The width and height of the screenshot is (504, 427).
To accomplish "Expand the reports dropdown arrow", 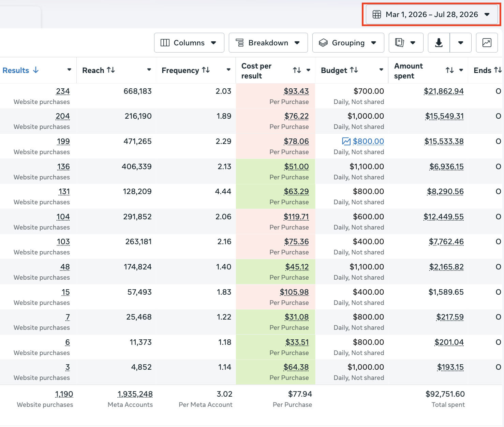I will coord(413,43).
